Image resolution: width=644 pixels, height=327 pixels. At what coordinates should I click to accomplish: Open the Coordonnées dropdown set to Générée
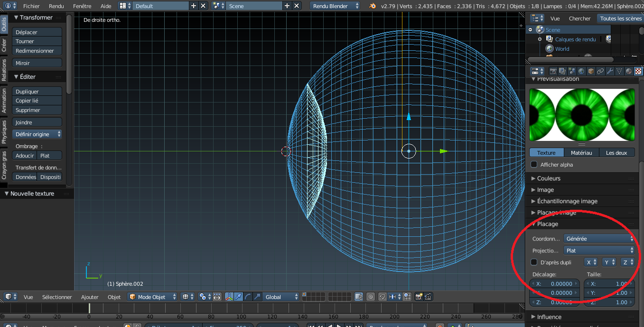click(599, 239)
